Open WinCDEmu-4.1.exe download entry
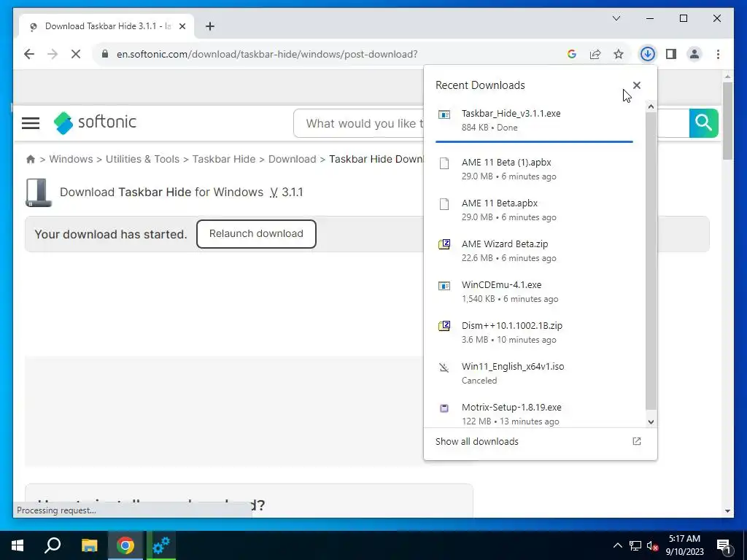Image resolution: width=747 pixels, height=560 pixels. coord(534,292)
